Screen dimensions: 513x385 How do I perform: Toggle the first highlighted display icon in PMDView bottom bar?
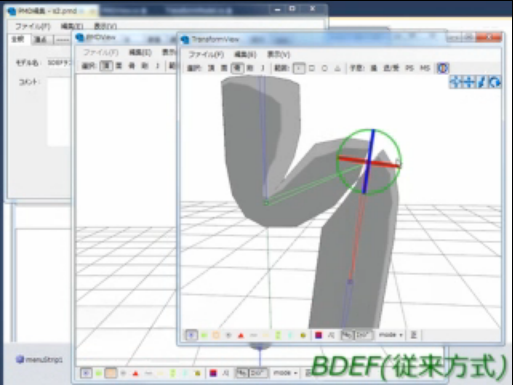86,373
